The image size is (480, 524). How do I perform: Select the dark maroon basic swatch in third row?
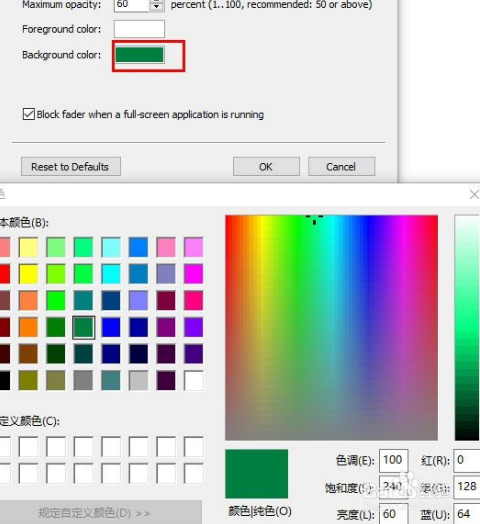(166, 300)
